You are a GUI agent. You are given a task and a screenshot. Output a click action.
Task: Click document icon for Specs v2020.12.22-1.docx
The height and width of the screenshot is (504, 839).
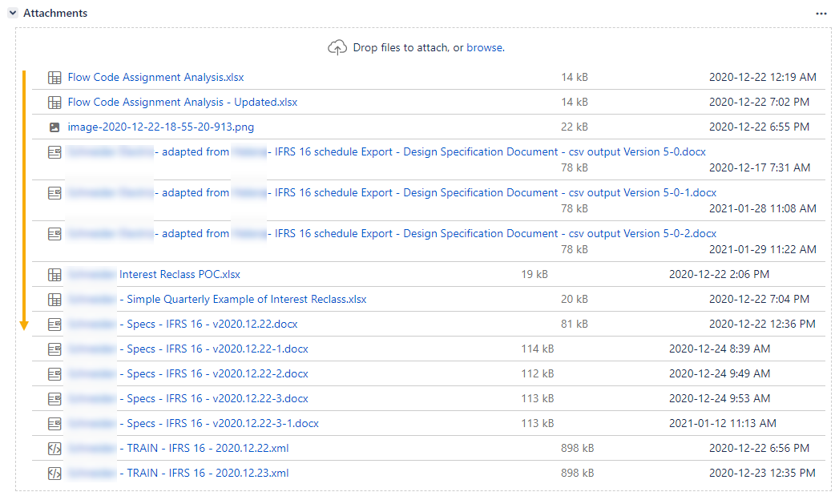point(54,349)
